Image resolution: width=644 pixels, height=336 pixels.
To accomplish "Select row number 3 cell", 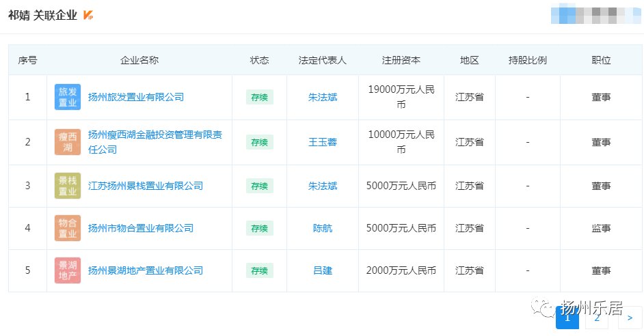I will [x=27, y=186].
